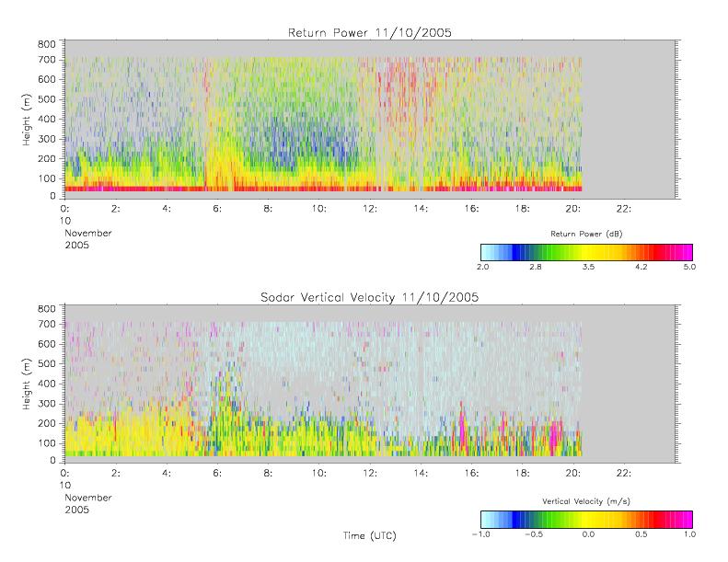Click the 100 height tick on Return Power plot
Screen dimensions: 728x562
(x=46, y=178)
